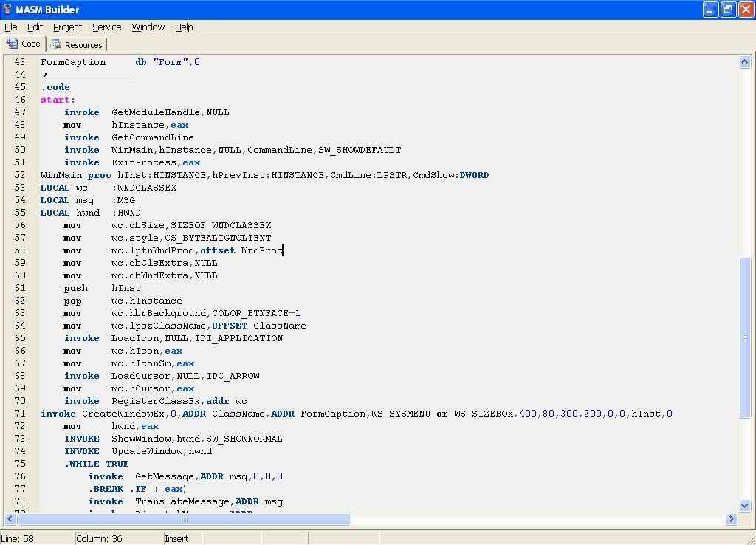Click '.BREAK .IF' on line 77
Image resolution: width=756 pixels, height=545 pixels.
(117, 489)
